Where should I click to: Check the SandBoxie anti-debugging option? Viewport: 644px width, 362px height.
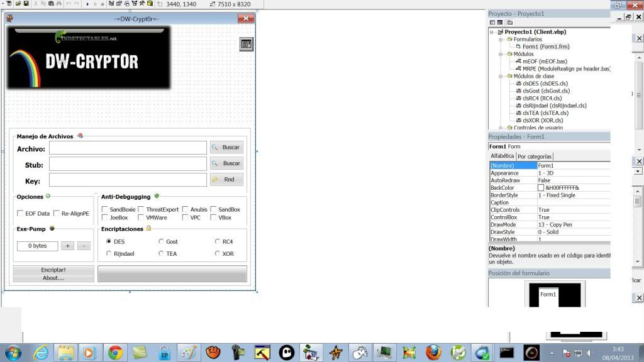pos(105,209)
